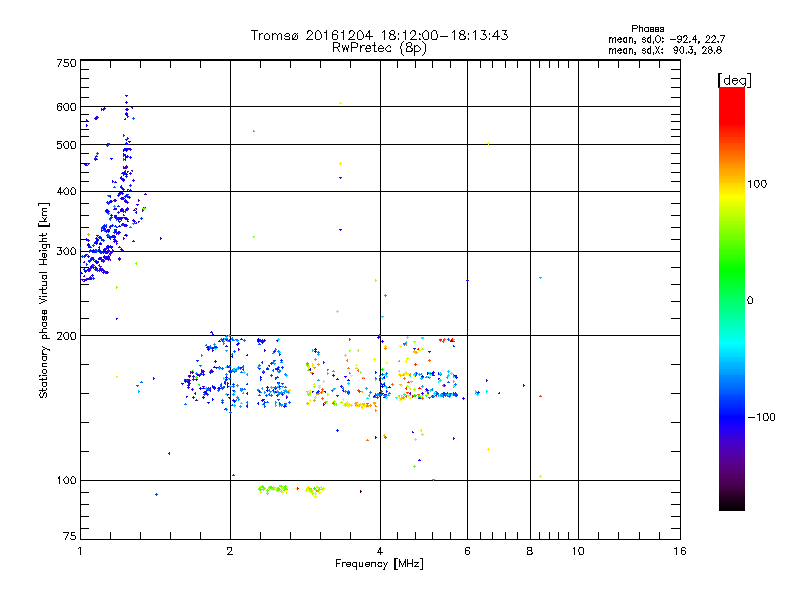
Task: Click the colorbar tick label '0'
Action: coord(750,301)
